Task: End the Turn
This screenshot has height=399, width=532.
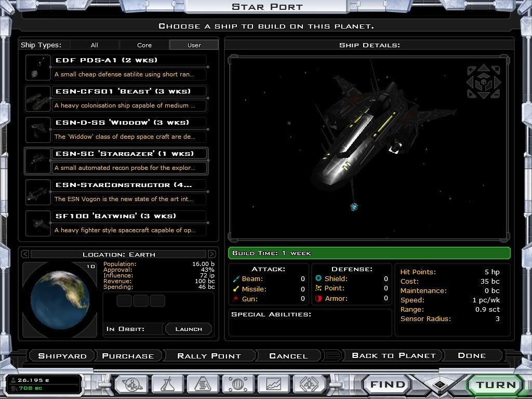Action: (x=496, y=385)
